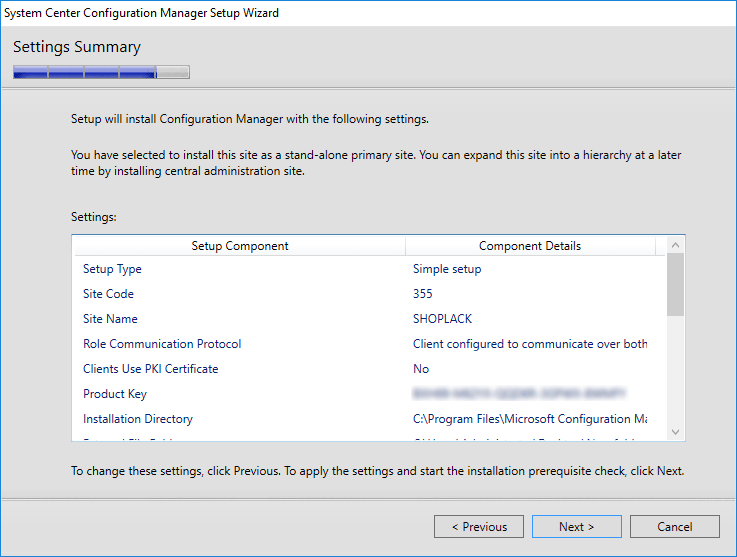This screenshot has height=557, width=737.
Task: Click the Component Details column header
Action: pos(530,246)
